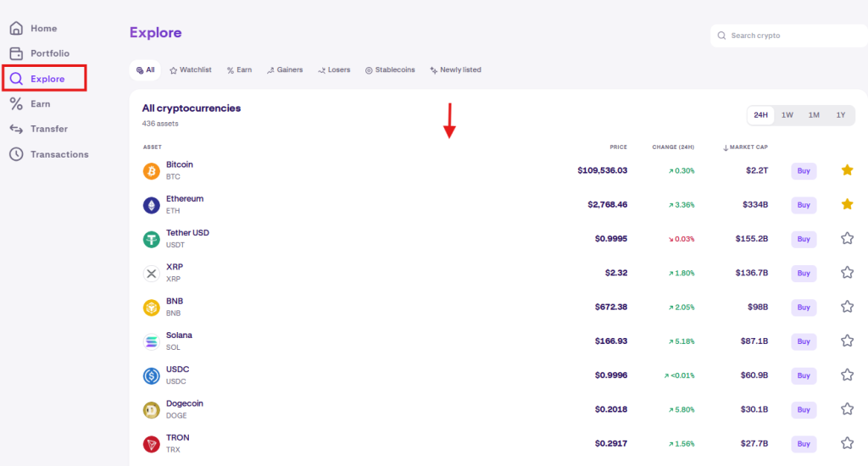
Task: Buy XRP
Action: click(804, 274)
